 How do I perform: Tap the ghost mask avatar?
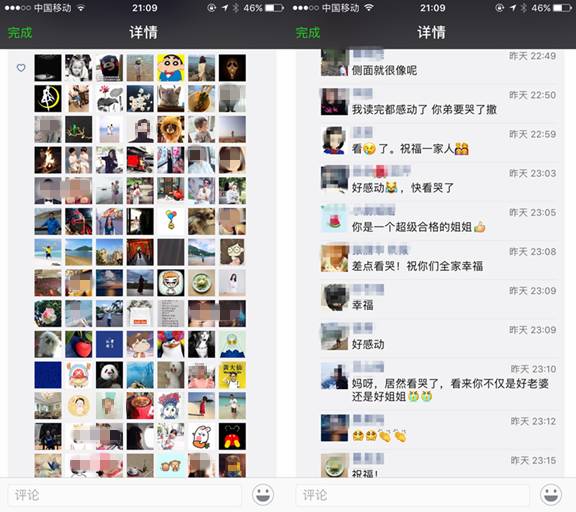232,68
